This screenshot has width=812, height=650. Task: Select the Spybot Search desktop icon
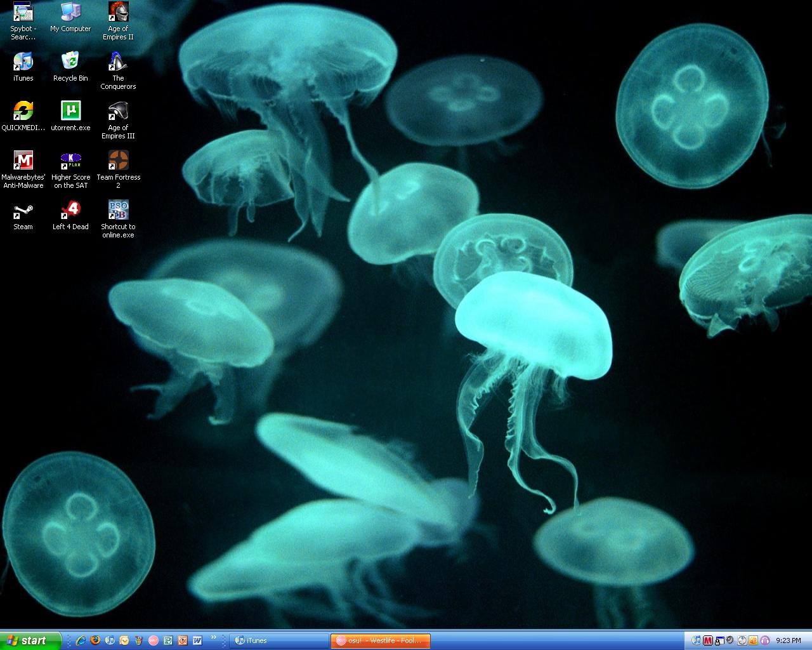coord(23,21)
